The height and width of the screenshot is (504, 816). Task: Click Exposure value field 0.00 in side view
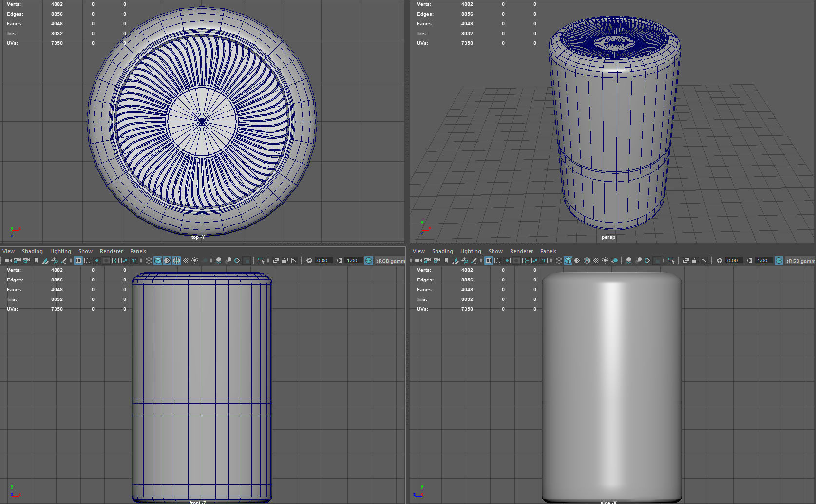pyautogui.click(x=733, y=261)
